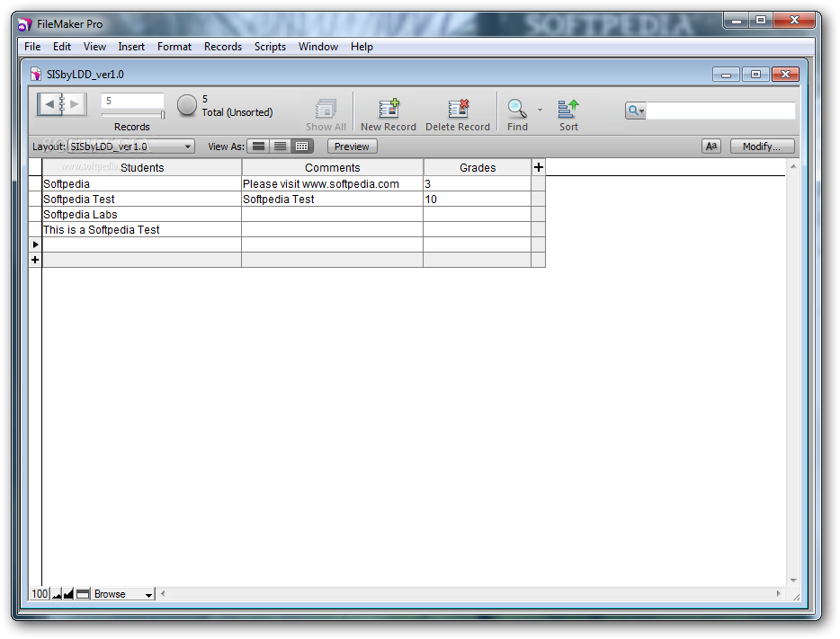Viewport: 840px width, 639px height.
Task: Open the Layout dropdown SISbyLDD_ver1.0
Action: [131, 146]
